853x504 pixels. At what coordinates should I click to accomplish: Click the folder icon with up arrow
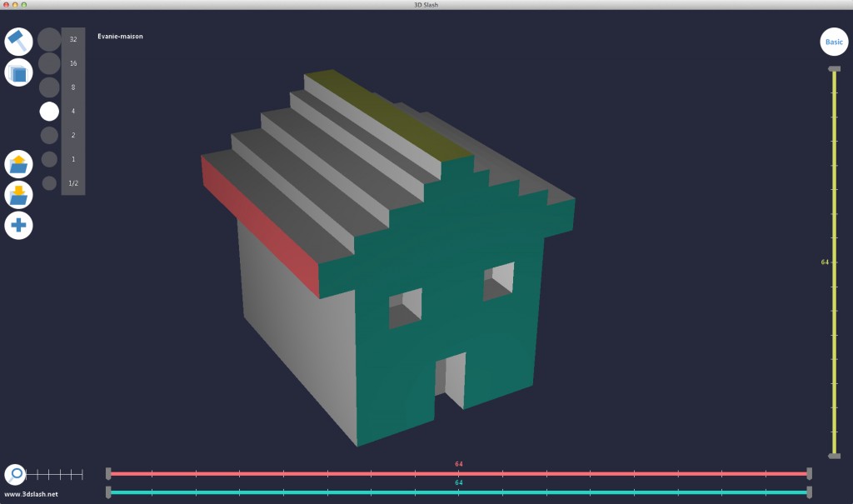[x=18, y=164]
